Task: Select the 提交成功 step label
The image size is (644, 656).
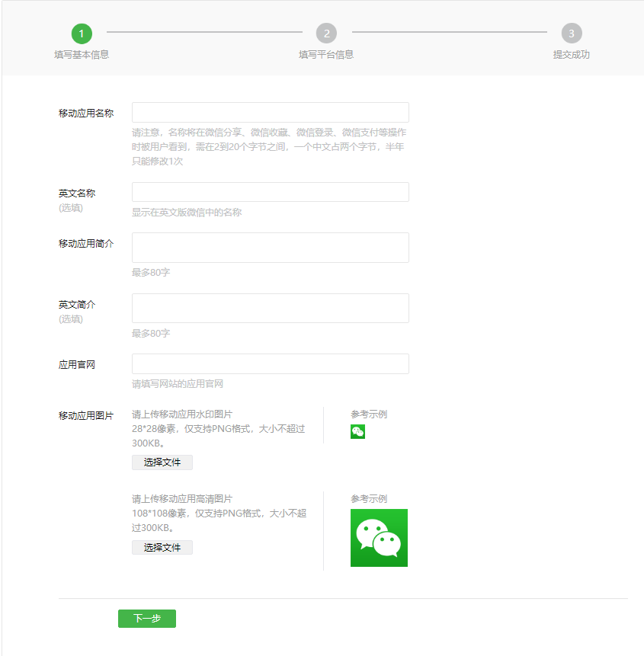Action: click(x=572, y=55)
